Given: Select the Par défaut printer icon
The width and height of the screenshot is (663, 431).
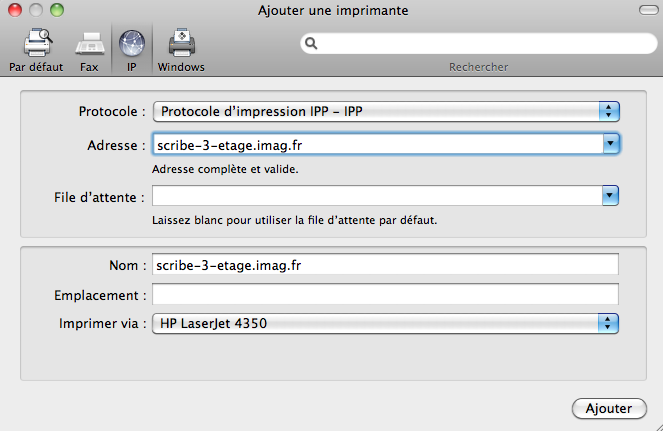Looking at the screenshot, I should click(38, 42).
